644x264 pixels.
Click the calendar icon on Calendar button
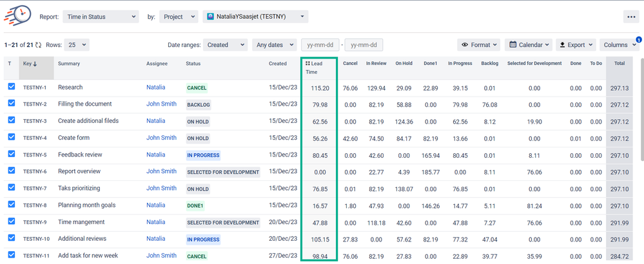(x=513, y=44)
